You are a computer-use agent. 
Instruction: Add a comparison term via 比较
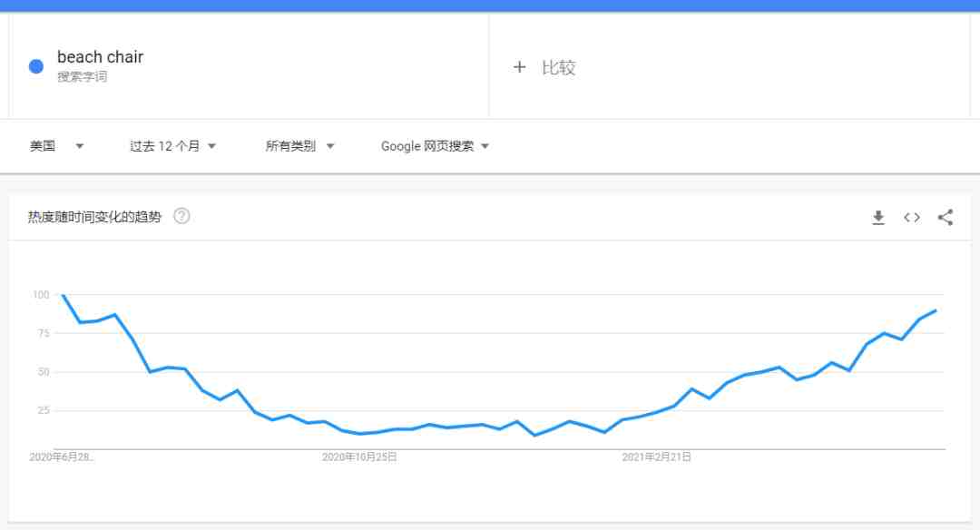(558, 67)
